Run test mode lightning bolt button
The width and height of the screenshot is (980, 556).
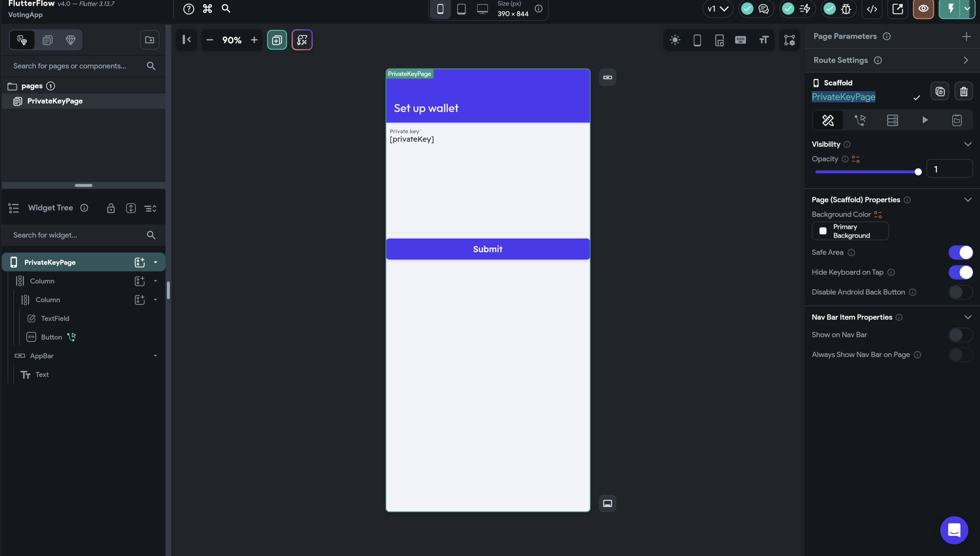(950, 9)
